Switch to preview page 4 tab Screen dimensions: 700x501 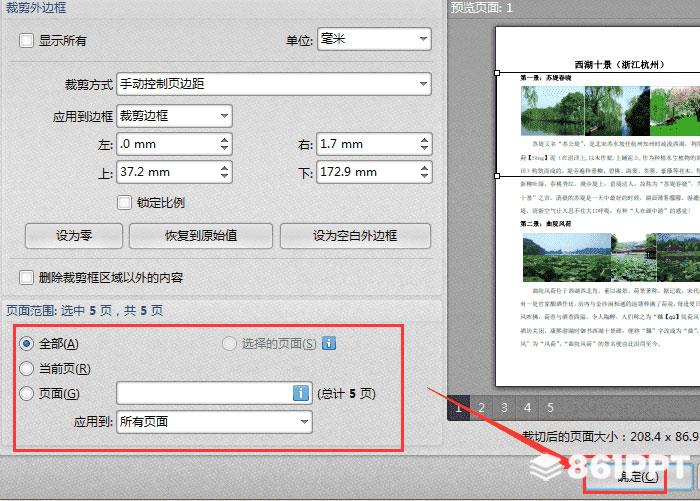click(527, 408)
